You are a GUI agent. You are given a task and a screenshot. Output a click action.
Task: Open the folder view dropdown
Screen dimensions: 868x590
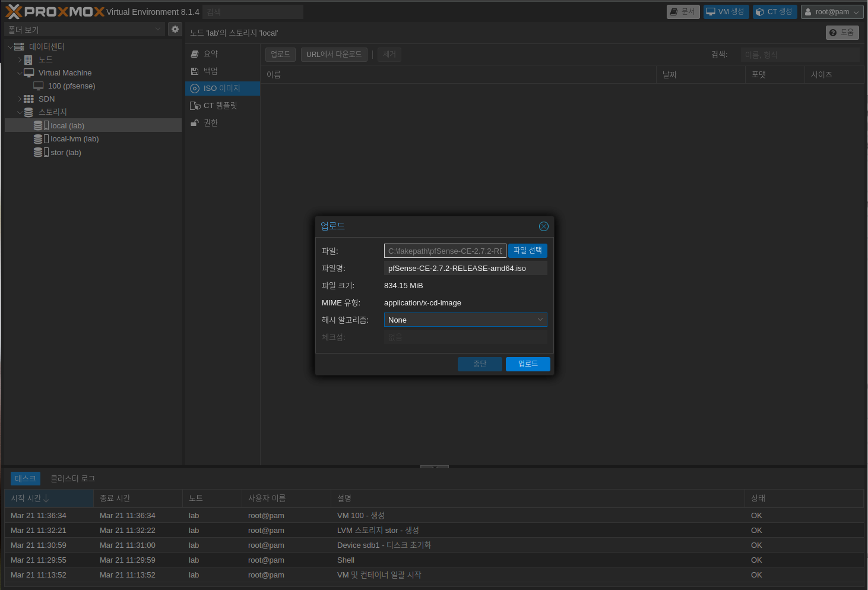pyautogui.click(x=158, y=29)
